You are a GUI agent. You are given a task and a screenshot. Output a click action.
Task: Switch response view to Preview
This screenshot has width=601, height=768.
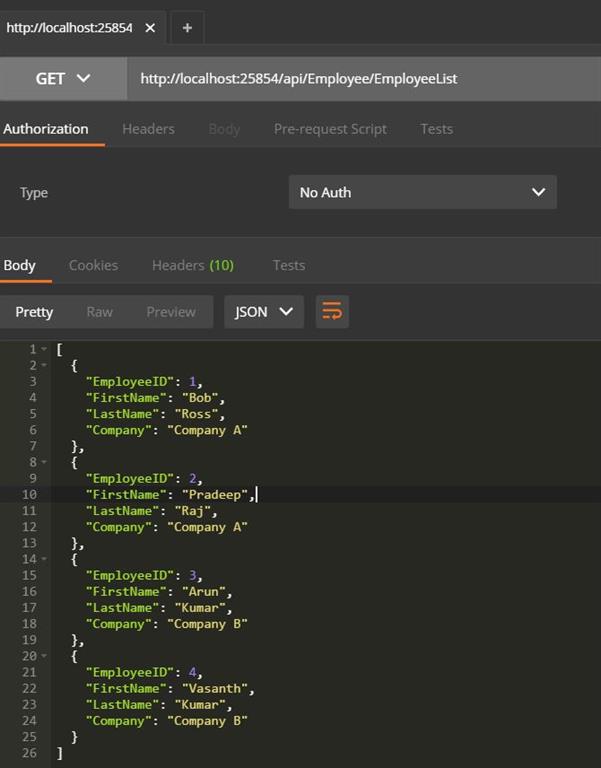coord(171,312)
